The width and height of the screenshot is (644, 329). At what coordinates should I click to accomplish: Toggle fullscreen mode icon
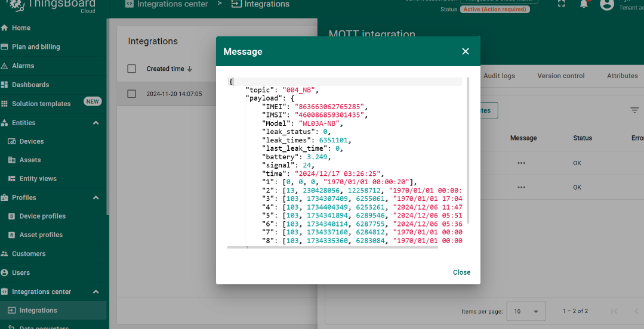562,4
